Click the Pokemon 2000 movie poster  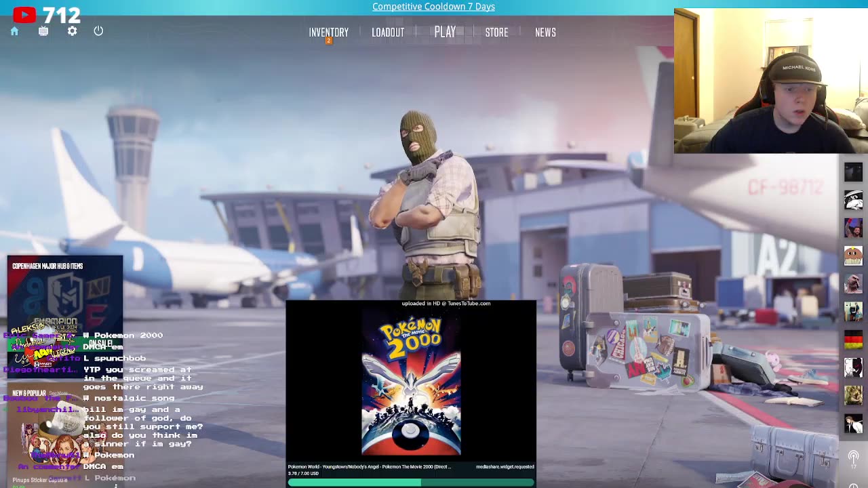click(x=411, y=383)
